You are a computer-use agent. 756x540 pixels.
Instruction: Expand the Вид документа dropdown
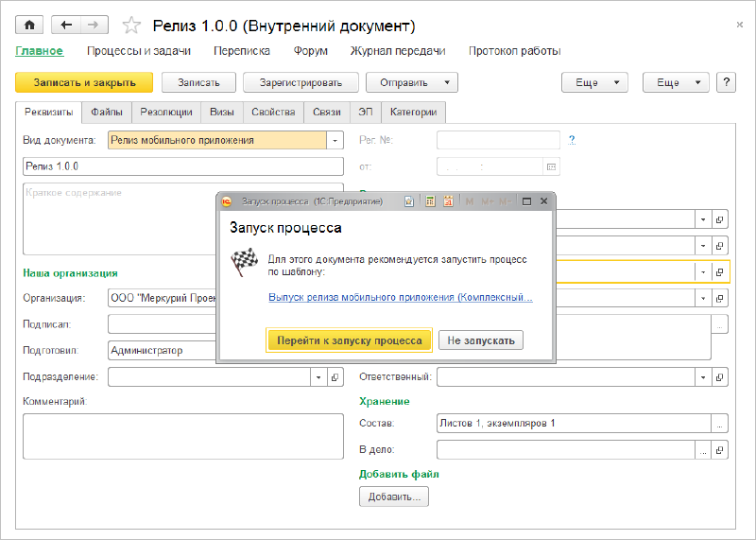(335, 141)
